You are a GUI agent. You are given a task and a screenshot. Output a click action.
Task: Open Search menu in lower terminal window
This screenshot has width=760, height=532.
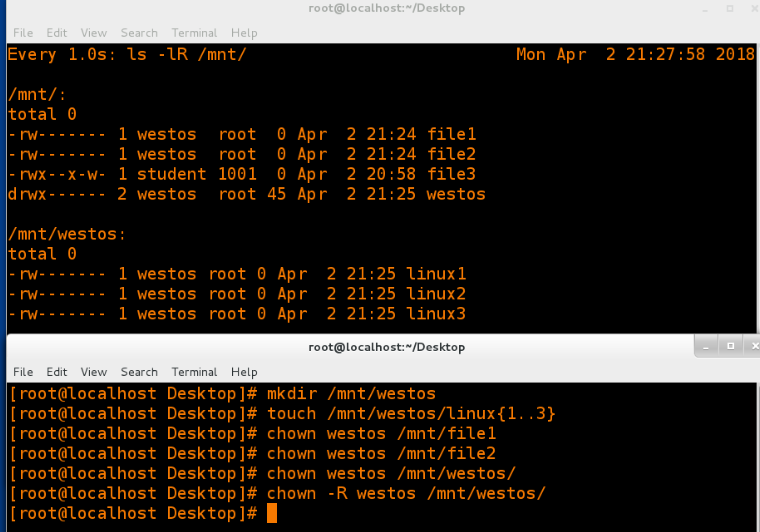(x=139, y=372)
